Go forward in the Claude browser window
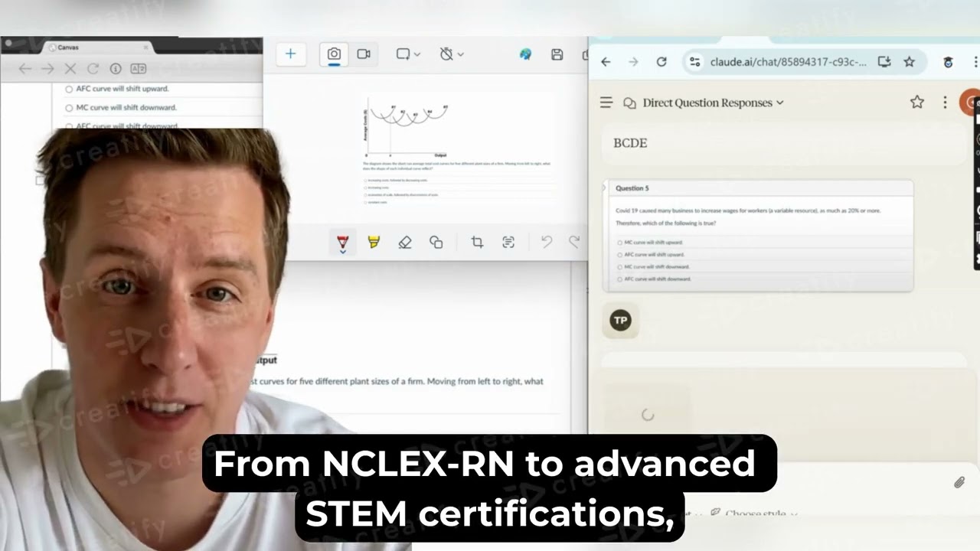 [633, 62]
